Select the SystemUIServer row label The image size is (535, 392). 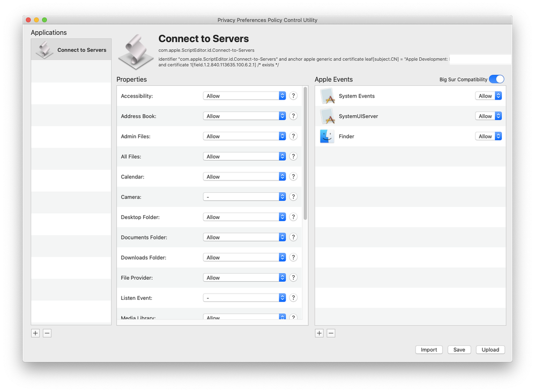click(x=358, y=116)
